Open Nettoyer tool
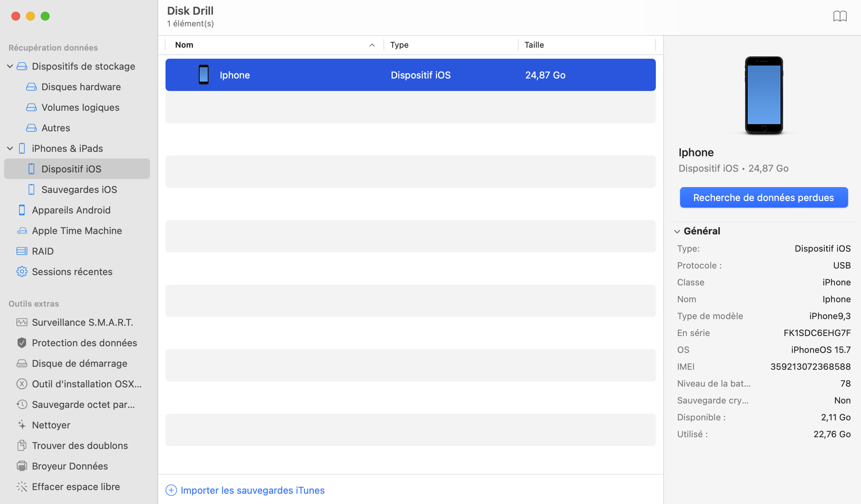This screenshot has height=504, width=861. coord(51,425)
